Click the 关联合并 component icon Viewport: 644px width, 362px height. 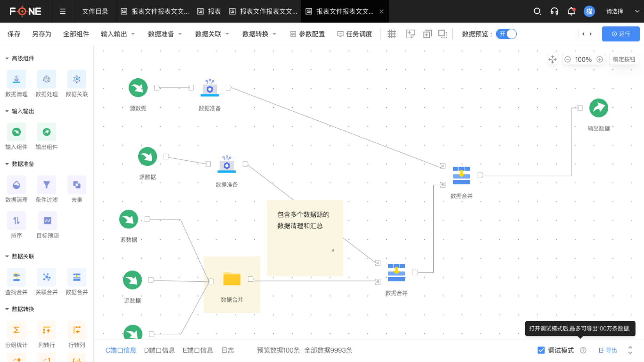[x=46, y=277]
